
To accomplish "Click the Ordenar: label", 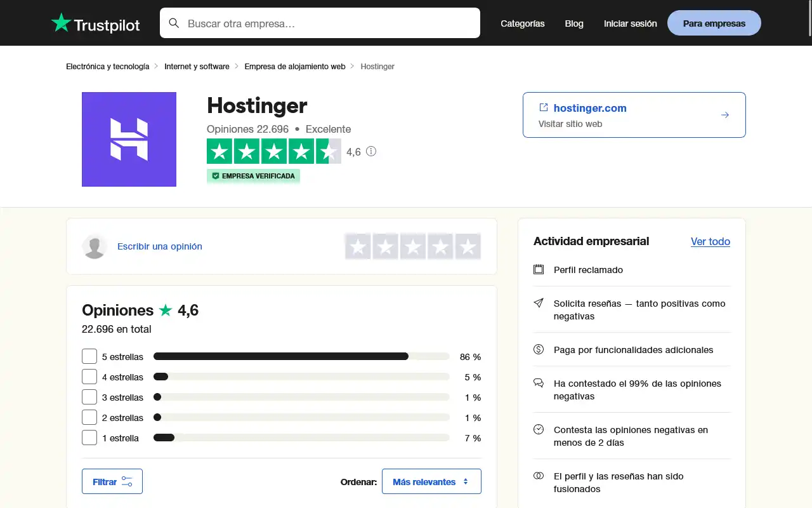I will (x=358, y=482).
